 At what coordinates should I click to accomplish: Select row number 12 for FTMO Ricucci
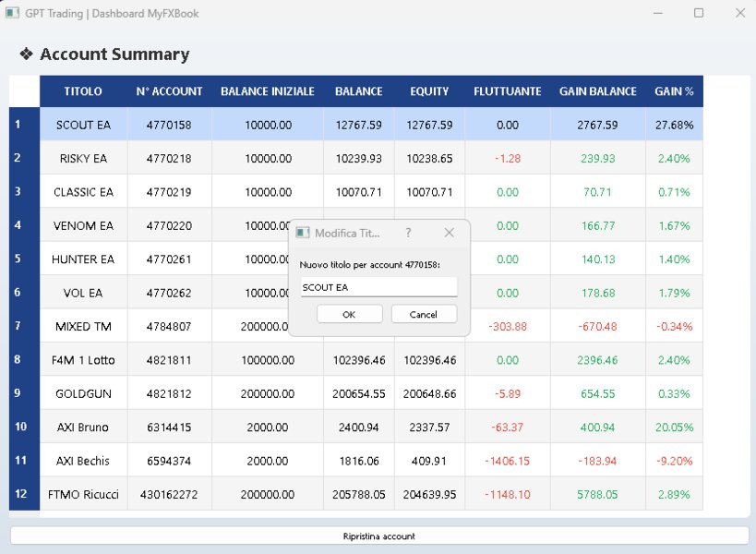point(22,494)
